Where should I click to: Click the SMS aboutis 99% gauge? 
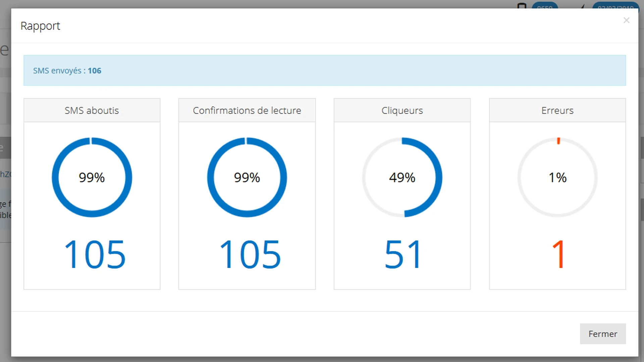tap(92, 177)
